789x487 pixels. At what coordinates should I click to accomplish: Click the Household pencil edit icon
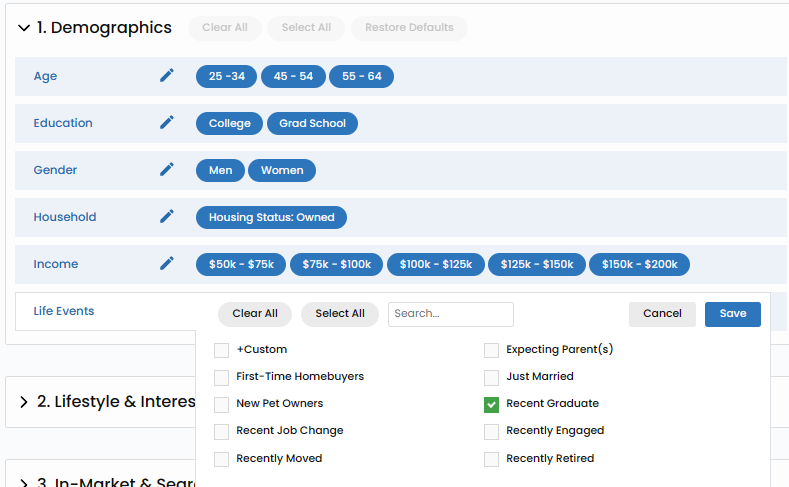point(167,217)
